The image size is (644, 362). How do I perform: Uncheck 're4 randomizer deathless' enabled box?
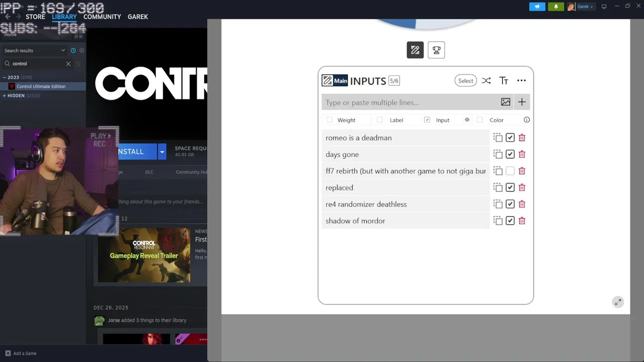pyautogui.click(x=510, y=204)
